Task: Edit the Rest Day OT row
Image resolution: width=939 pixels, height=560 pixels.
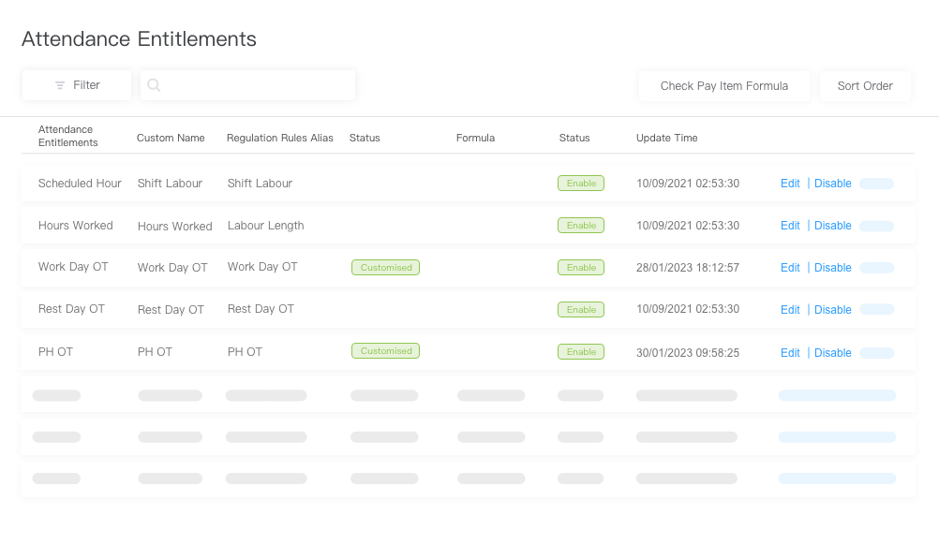Action: click(790, 310)
